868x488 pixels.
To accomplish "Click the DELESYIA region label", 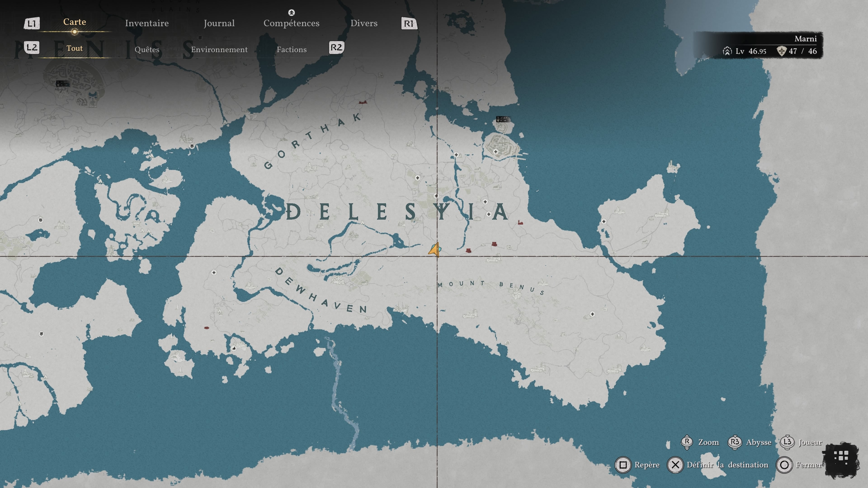I will point(397,212).
